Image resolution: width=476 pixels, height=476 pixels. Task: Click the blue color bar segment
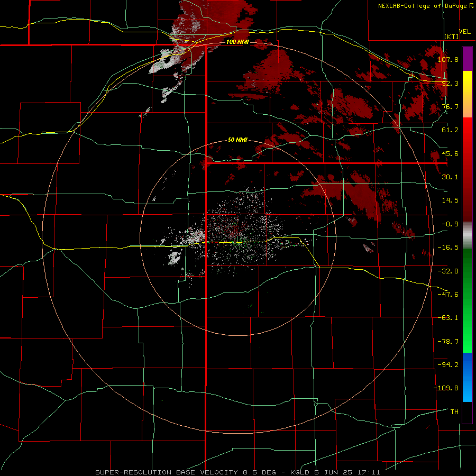click(467, 377)
